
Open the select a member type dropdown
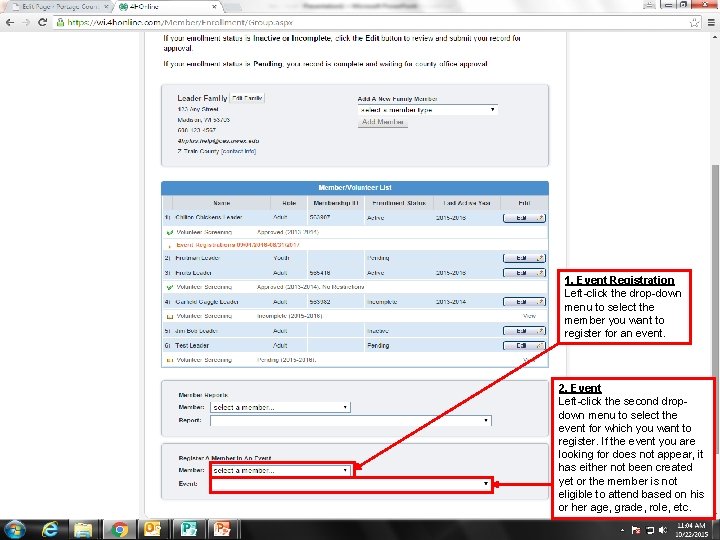click(428, 110)
